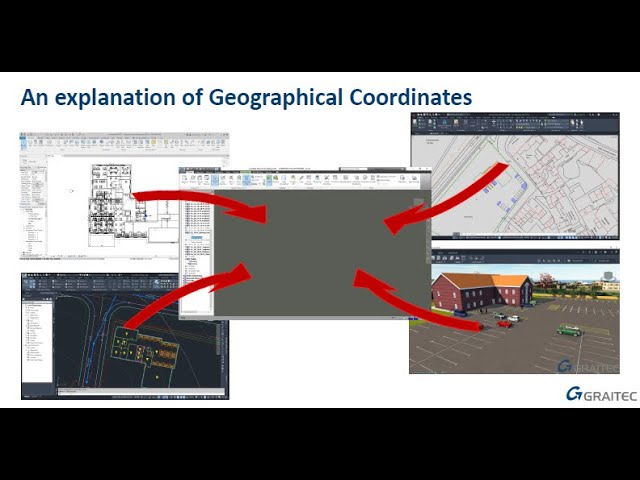Click the Modify tool at the left of the Revit ribbon
The width and height of the screenshot is (640, 480).
24,142
